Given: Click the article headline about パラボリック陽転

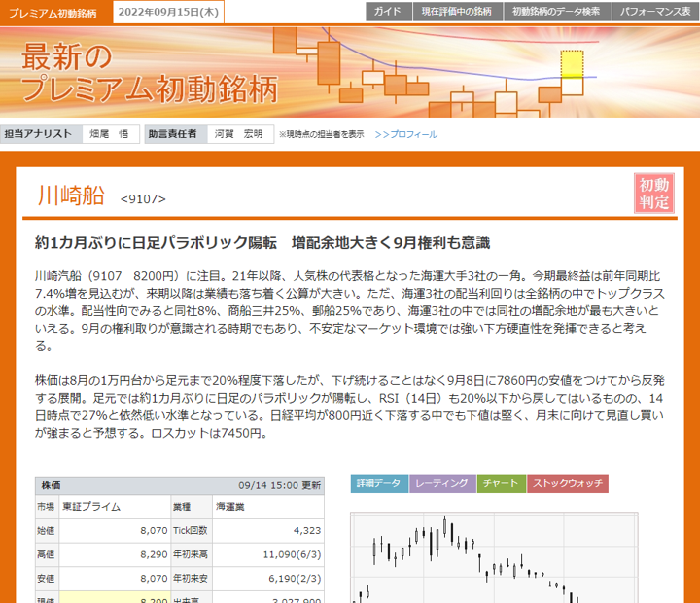Looking at the screenshot, I should 262,243.
